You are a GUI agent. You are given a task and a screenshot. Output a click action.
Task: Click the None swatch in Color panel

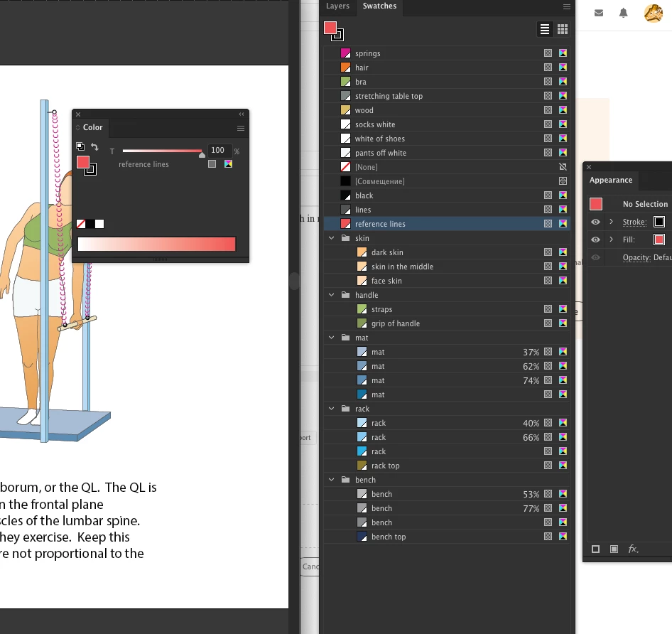point(80,224)
